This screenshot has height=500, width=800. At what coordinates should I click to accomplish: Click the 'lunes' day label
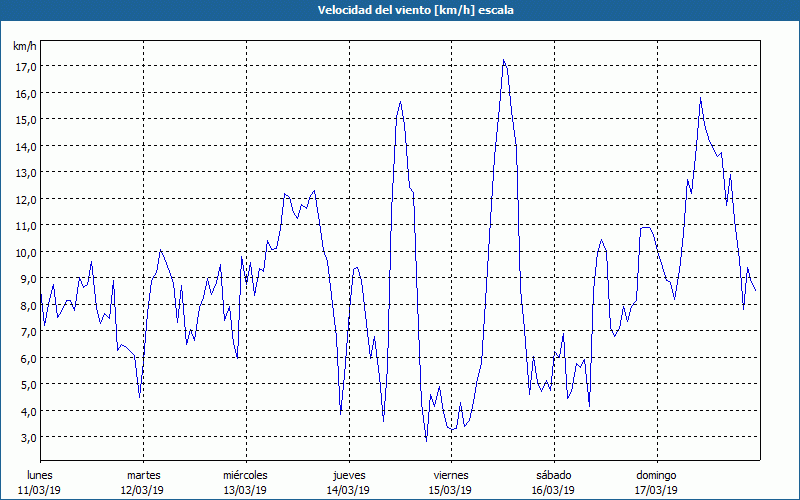[x=40, y=475]
